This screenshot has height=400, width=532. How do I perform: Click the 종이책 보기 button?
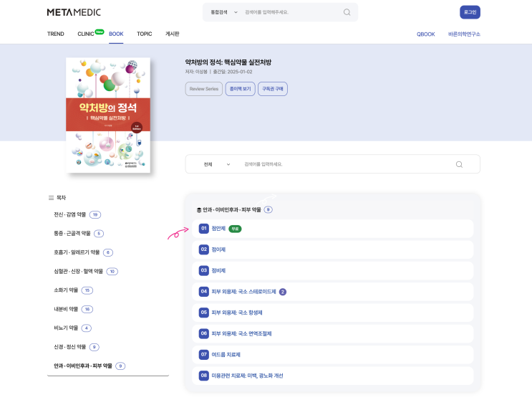[x=240, y=89]
